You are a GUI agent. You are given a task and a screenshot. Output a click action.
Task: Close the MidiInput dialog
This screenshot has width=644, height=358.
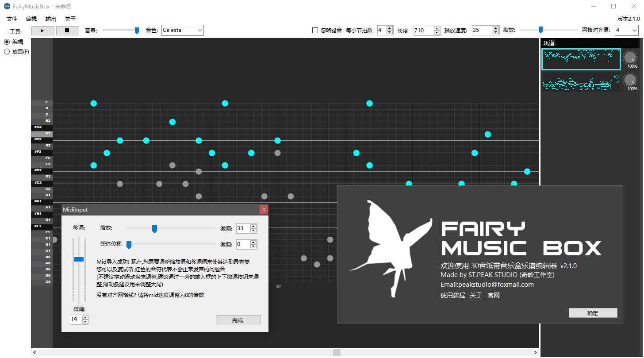tap(264, 210)
